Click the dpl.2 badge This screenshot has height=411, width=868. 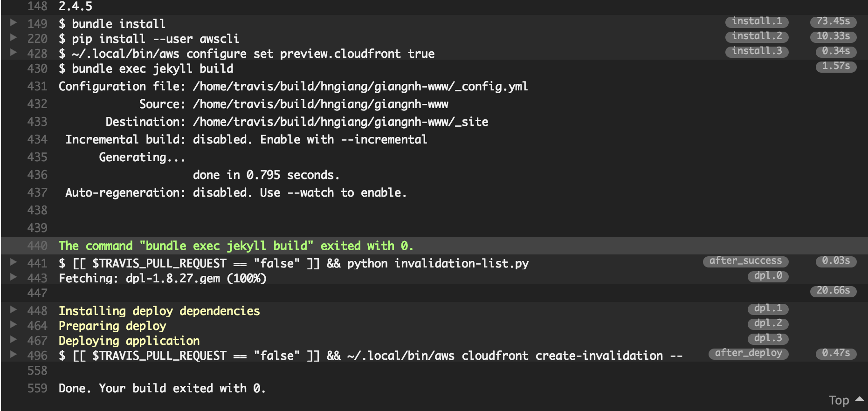click(768, 323)
